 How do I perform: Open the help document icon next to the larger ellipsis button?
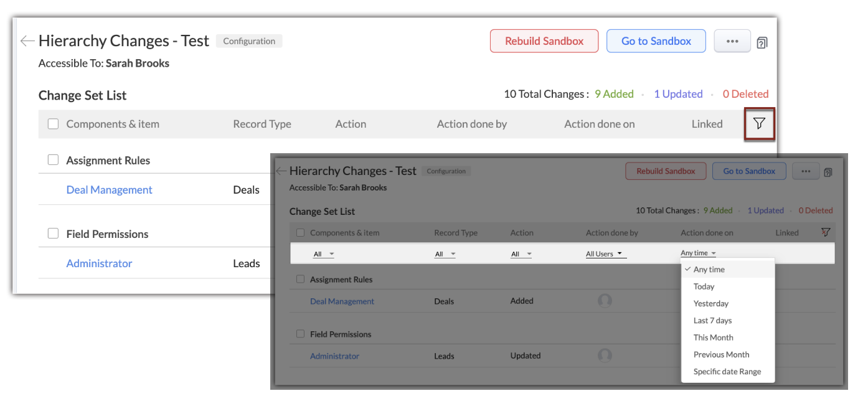(x=762, y=42)
